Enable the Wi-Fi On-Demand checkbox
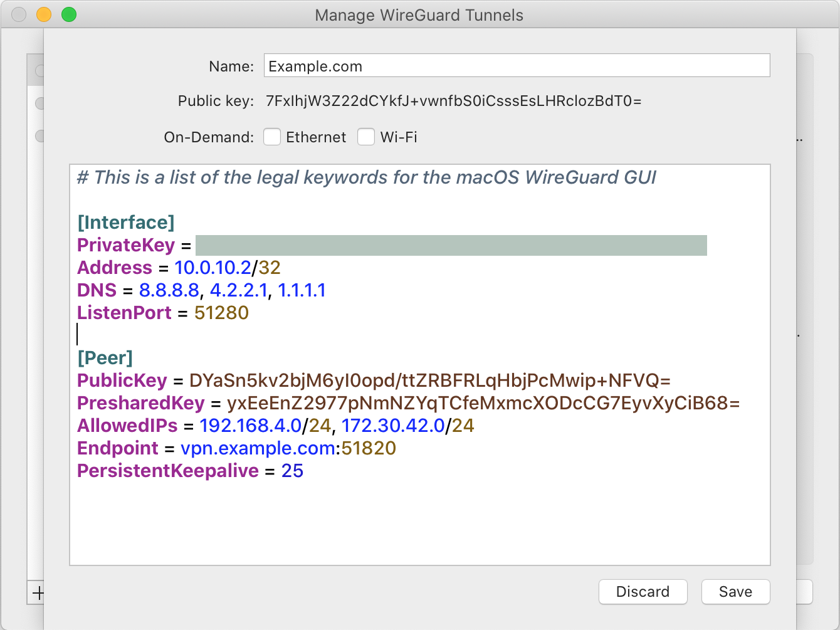840x630 pixels. tap(366, 137)
